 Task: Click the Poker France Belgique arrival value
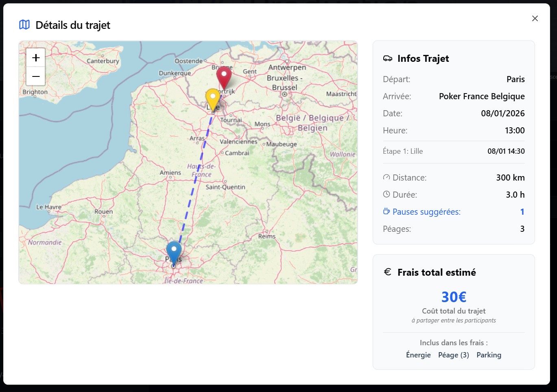[x=481, y=96]
